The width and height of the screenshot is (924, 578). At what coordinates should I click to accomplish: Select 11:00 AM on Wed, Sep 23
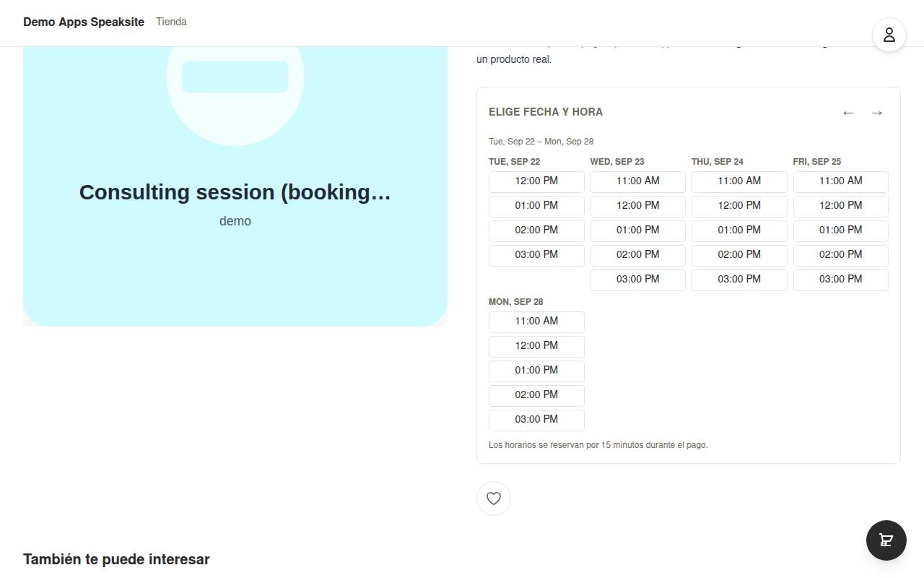638,181
